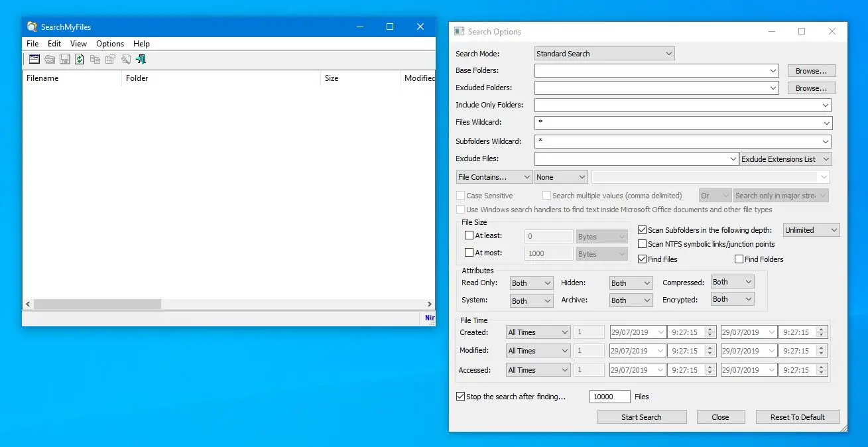Uncheck the Find Files checkbox

642,259
